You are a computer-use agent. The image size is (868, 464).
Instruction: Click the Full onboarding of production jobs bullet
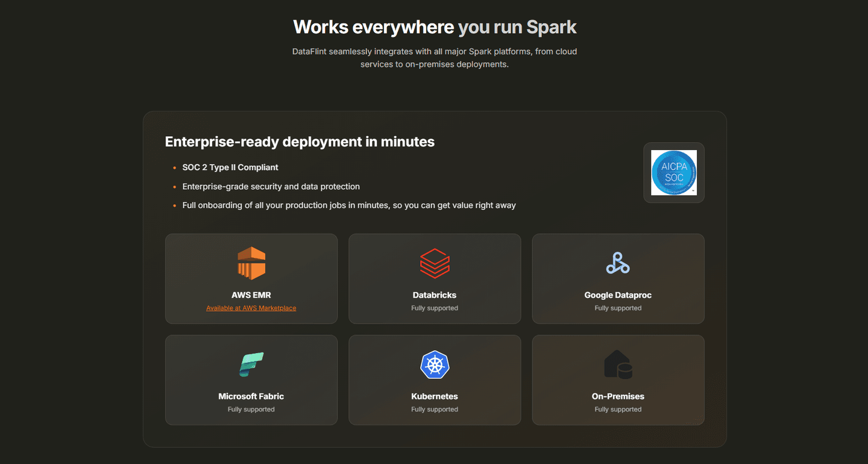(x=349, y=205)
